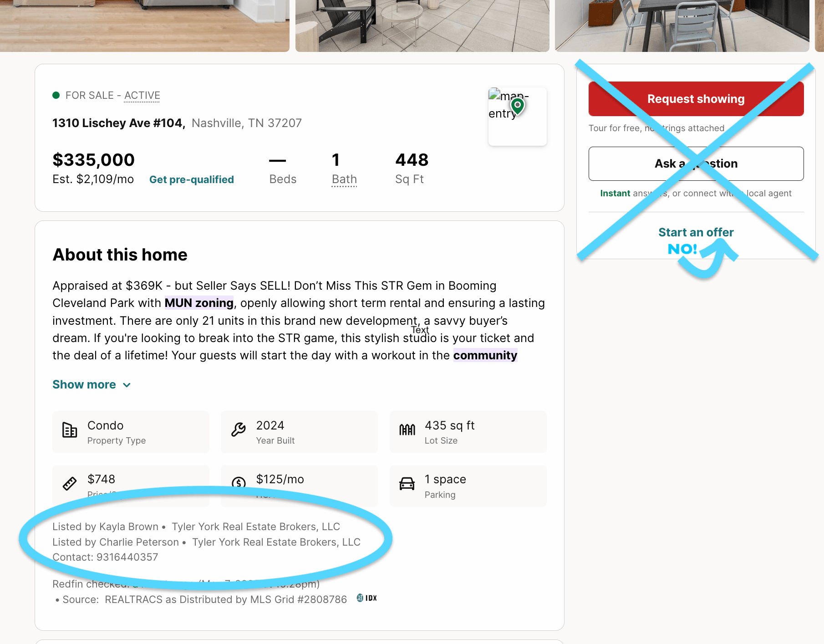Expand description with Show more
This screenshot has height=644, width=824.
(x=84, y=384)
